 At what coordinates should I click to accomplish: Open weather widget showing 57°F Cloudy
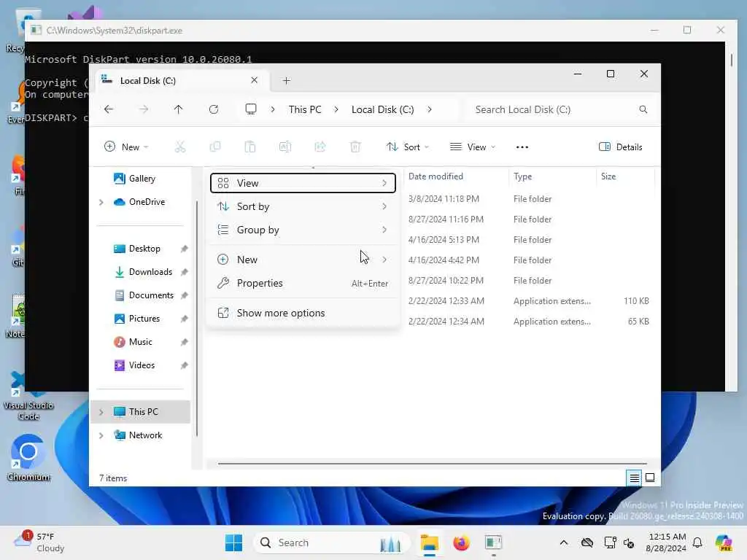coord(40,542)
